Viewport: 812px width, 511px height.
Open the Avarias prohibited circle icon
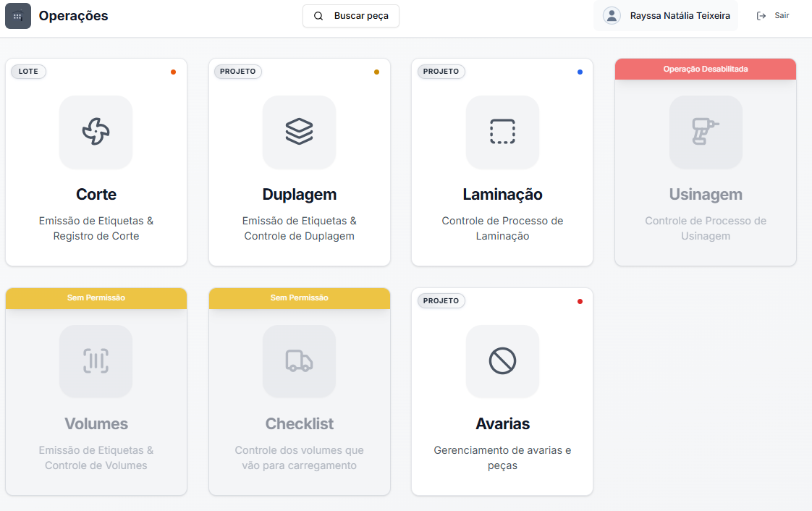(502, 360)
